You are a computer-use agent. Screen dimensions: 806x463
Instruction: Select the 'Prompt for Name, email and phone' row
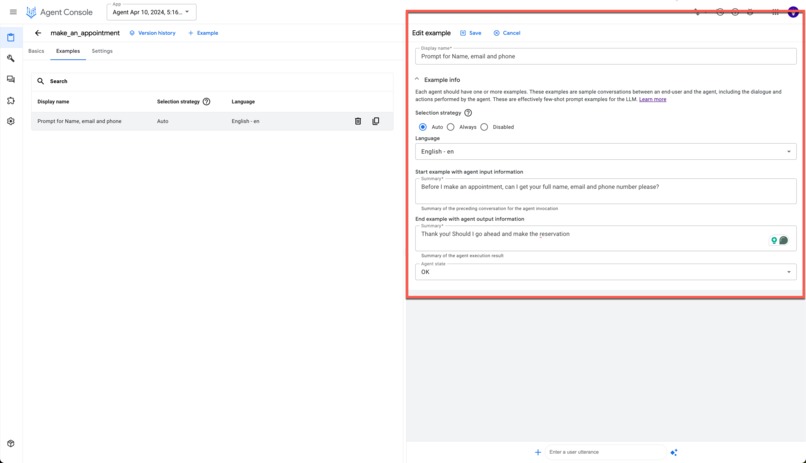pyautogui.click(x=212, y=121)
